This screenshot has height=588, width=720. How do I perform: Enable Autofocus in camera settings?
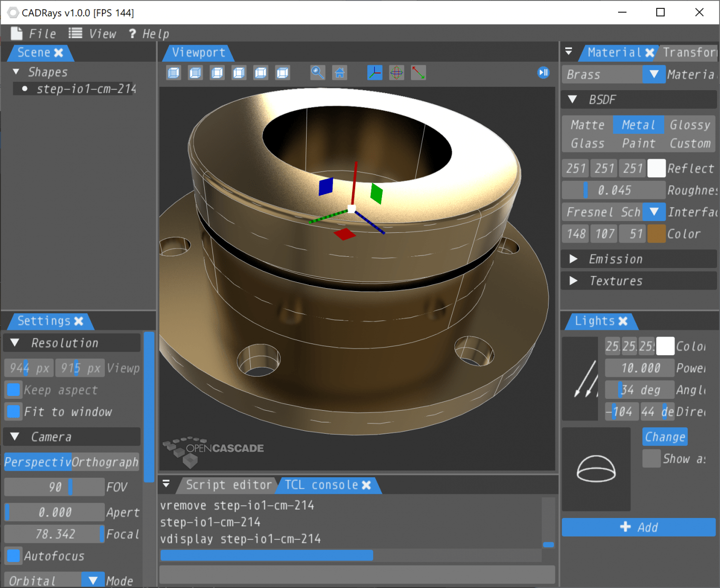[13, 556]
